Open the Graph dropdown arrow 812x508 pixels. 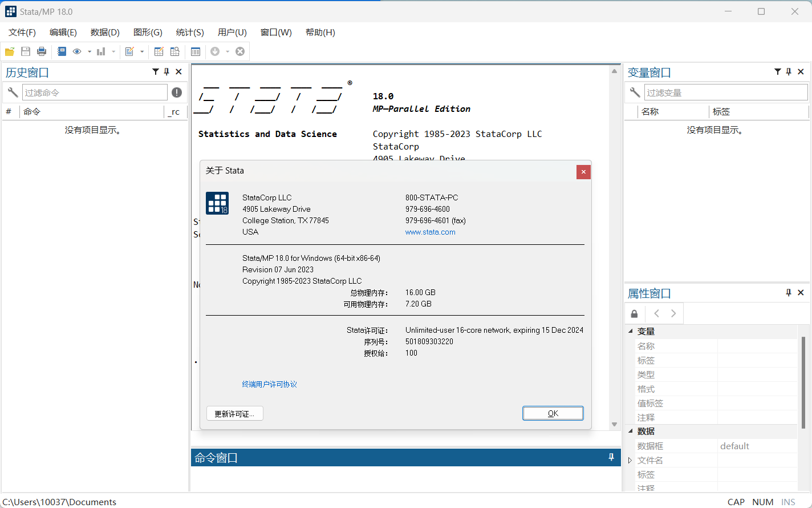pyautogui.click(x=113, y=52)
